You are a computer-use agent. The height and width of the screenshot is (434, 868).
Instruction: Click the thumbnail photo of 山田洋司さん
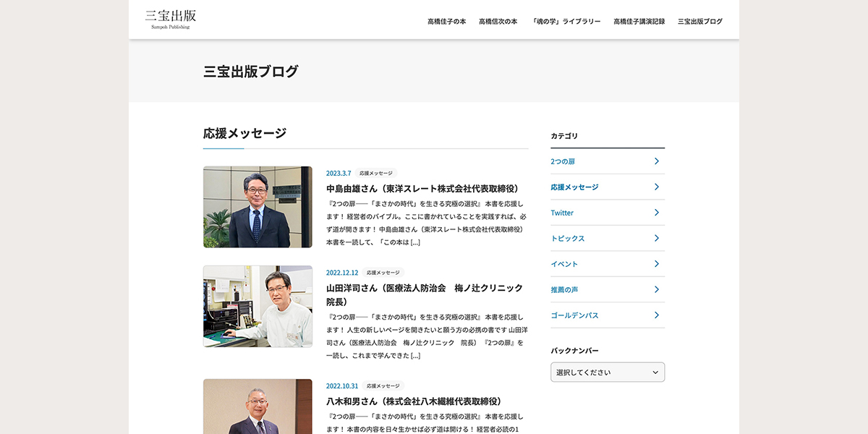point(258,306)
